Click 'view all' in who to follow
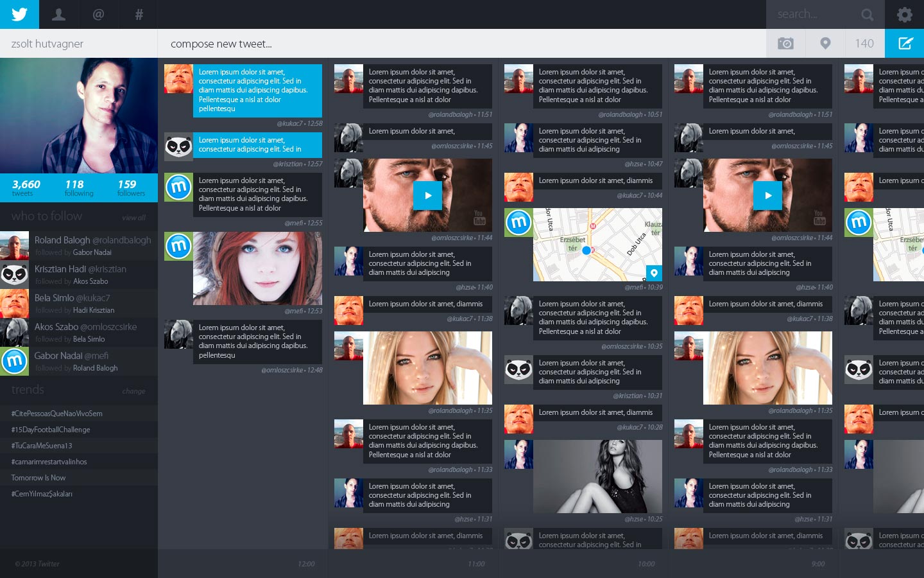 133,218
